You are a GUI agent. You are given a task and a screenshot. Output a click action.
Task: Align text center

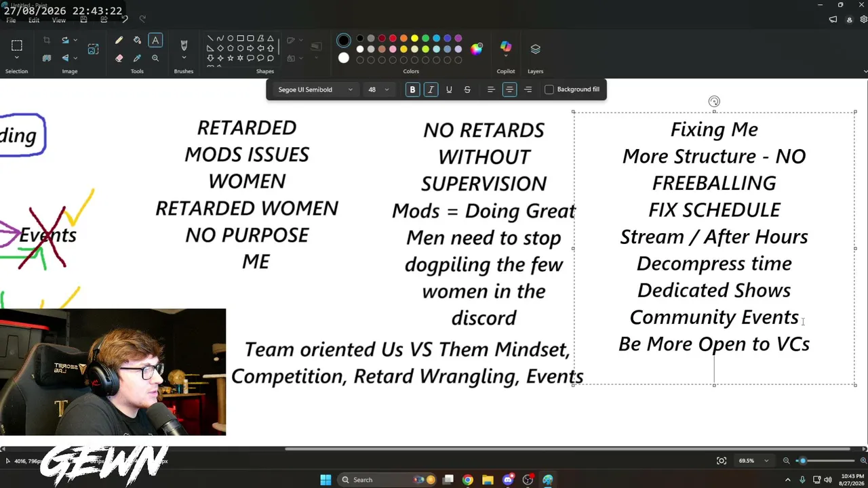[509, 89]
